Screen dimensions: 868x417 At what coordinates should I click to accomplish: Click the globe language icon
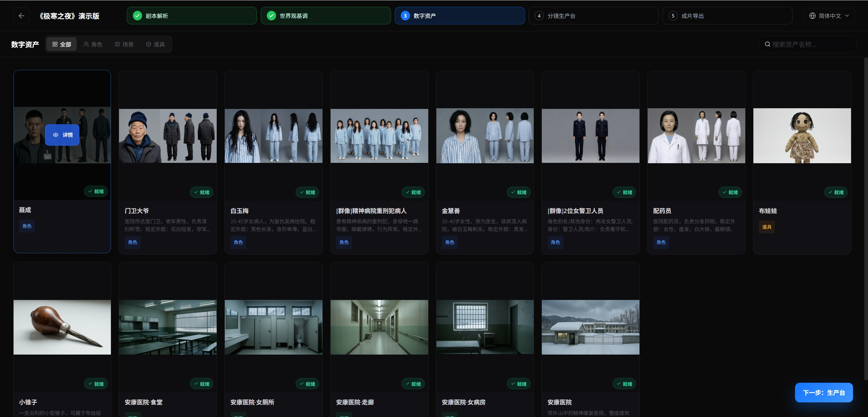tap(812, 16)
